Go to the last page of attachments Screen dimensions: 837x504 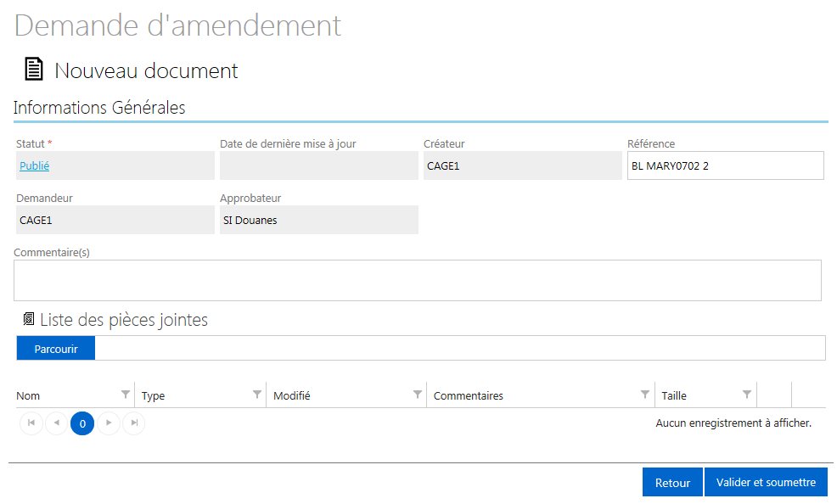coord(134,423)
